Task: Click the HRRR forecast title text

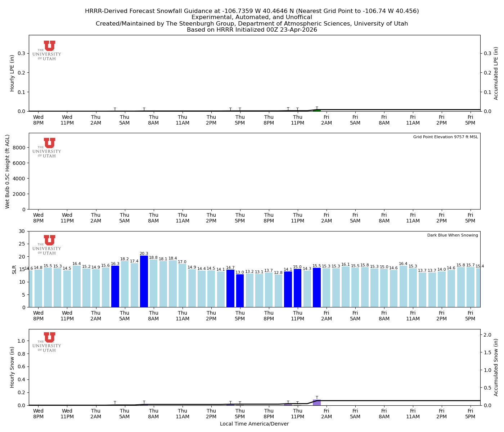Action: coord(252,11)
